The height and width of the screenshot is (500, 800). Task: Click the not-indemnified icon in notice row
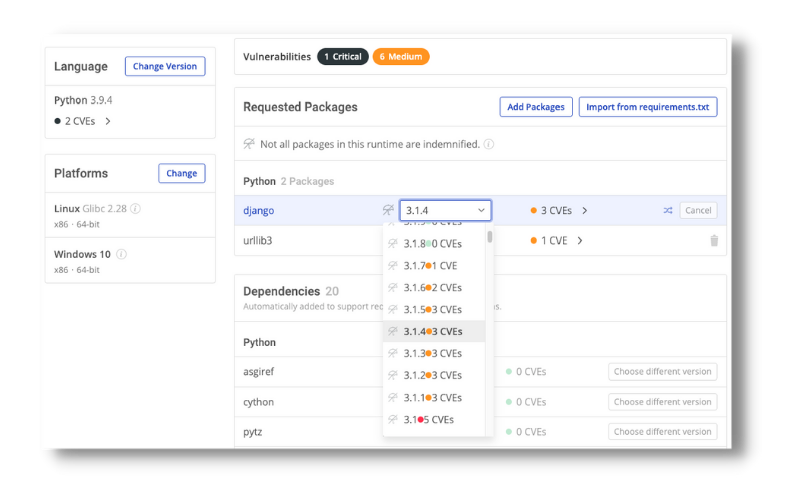[249, 144]
